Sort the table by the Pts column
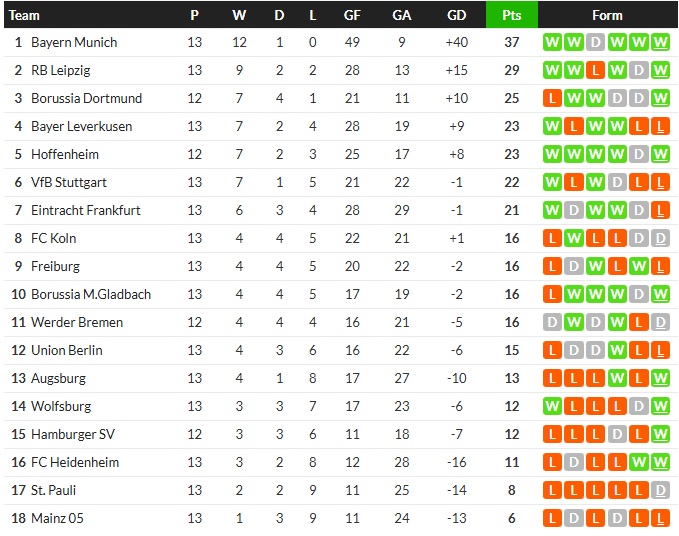Screen dimensions: 679x536 pyautogui.click(x=511, y=15)
